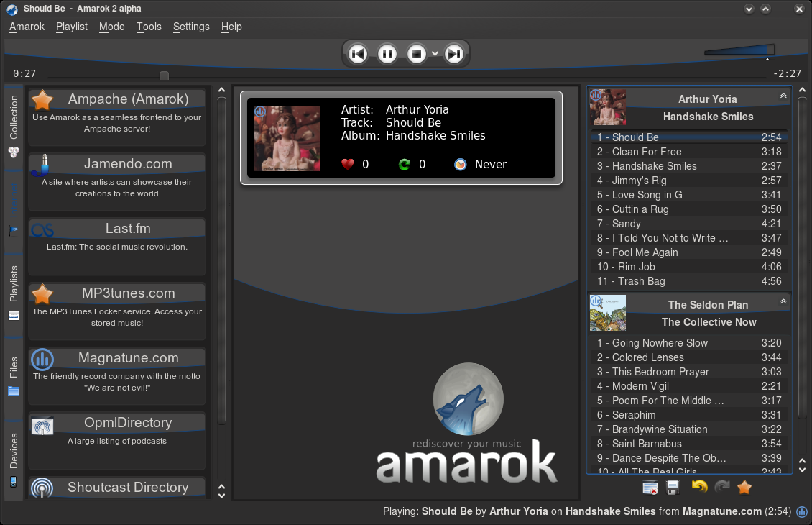Open the Magnatune.com service
Screen dimensions: 812x525
117,376
